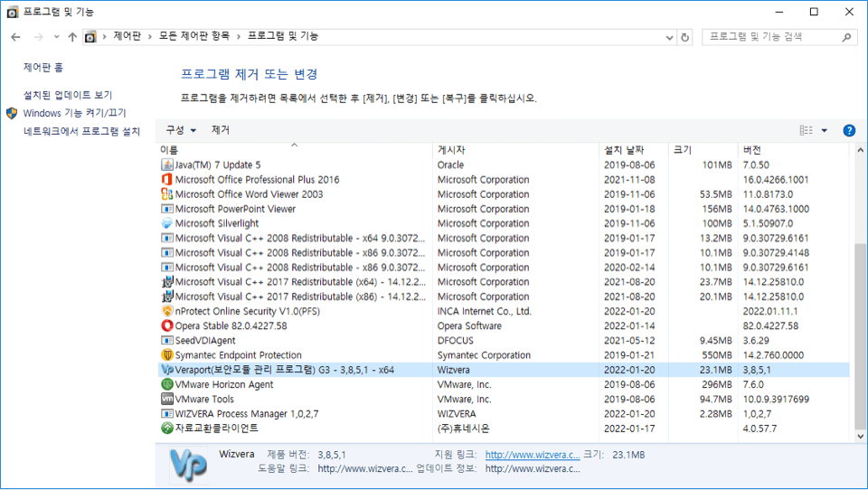
Task: Click the vertical scrollbar of program list
Action: (859, 335)
